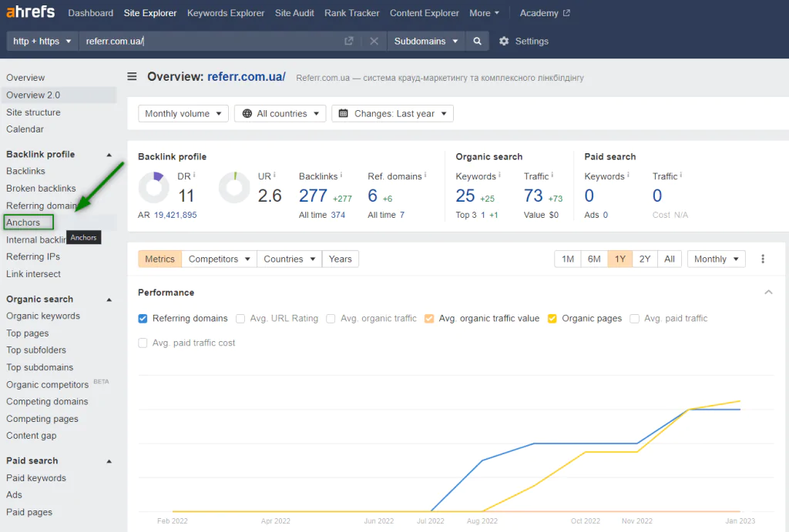Open Organic keywords report
789x532 pixels.
pyautogui.click(x=43, y=316)
